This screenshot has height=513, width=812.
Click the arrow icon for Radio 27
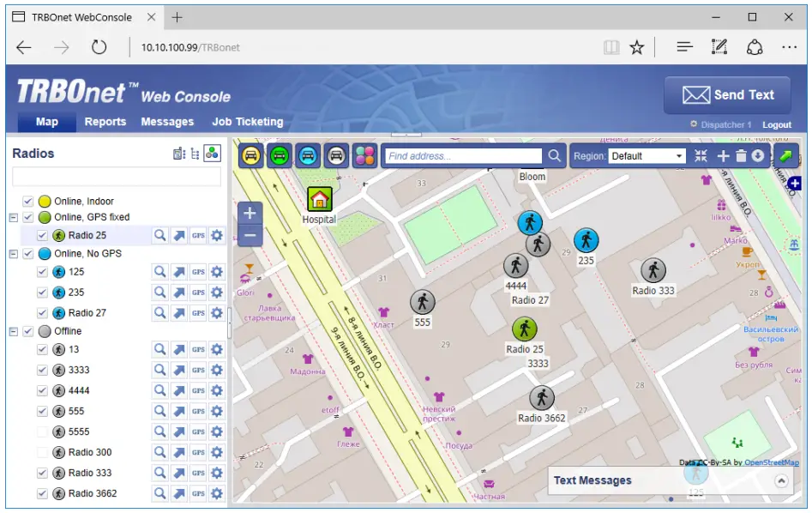click(x=179, y=313)
